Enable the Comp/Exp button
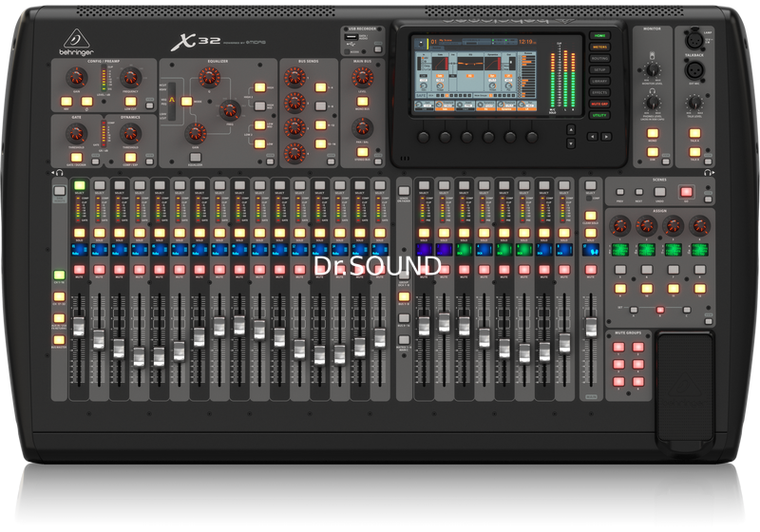Screen dimensions: 760x532 pos(130,158)
